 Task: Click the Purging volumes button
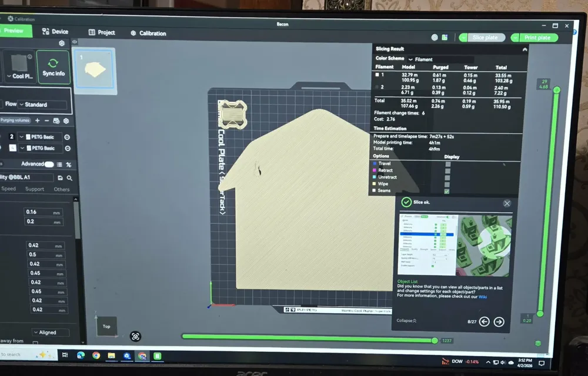tap(15, 120)
